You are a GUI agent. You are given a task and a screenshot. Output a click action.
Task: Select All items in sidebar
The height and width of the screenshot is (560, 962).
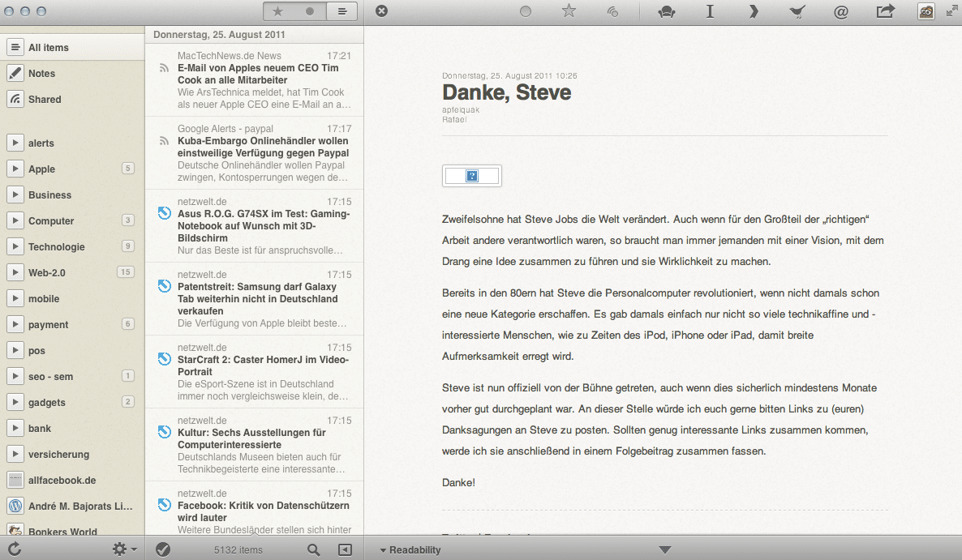click(x=72, y=47)
